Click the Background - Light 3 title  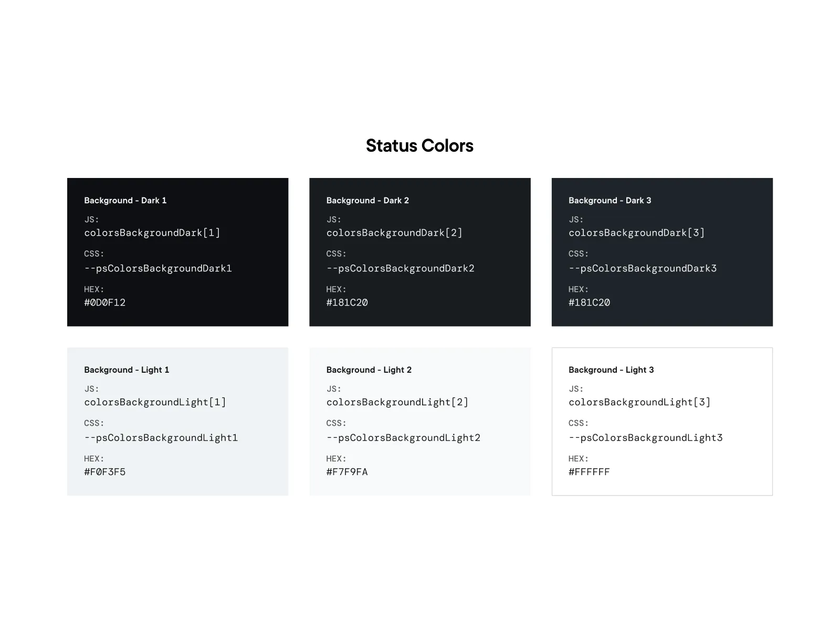click(x=611, y=370)
